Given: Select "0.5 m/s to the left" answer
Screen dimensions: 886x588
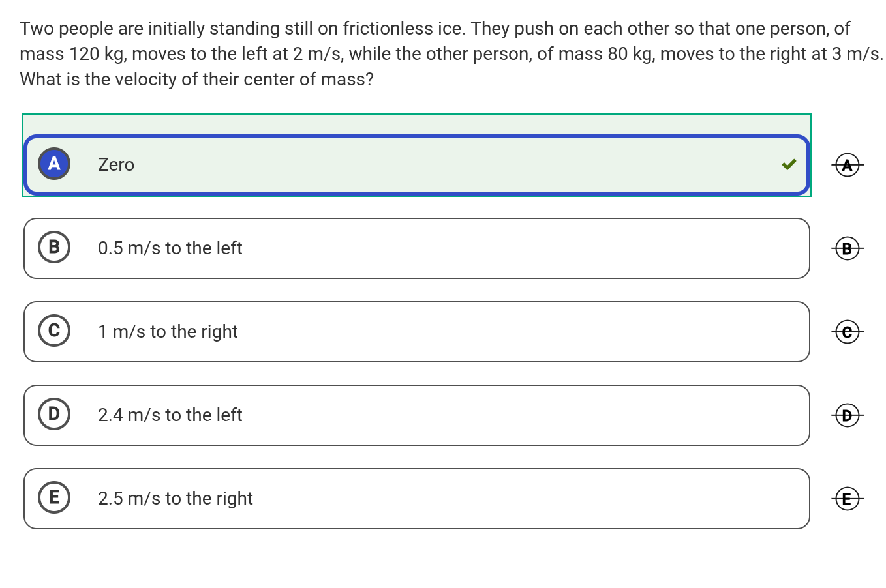Looking at the screenshot, I should pyautogui.click(x=170, y=248).
